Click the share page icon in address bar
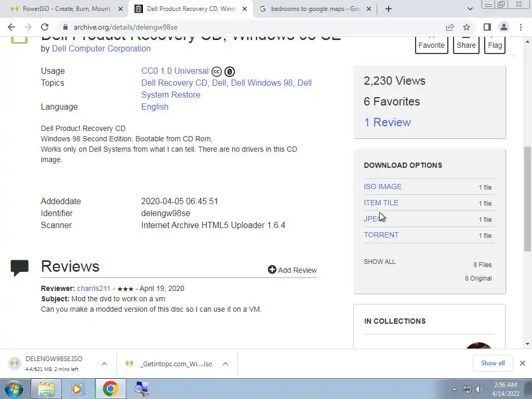 coord(450,27)
